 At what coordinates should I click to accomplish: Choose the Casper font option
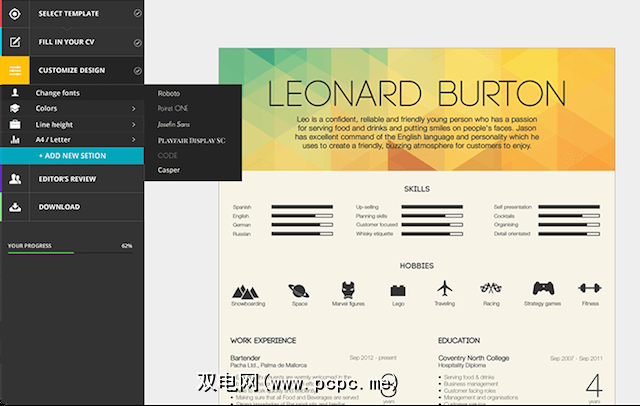tap(169, 170)
